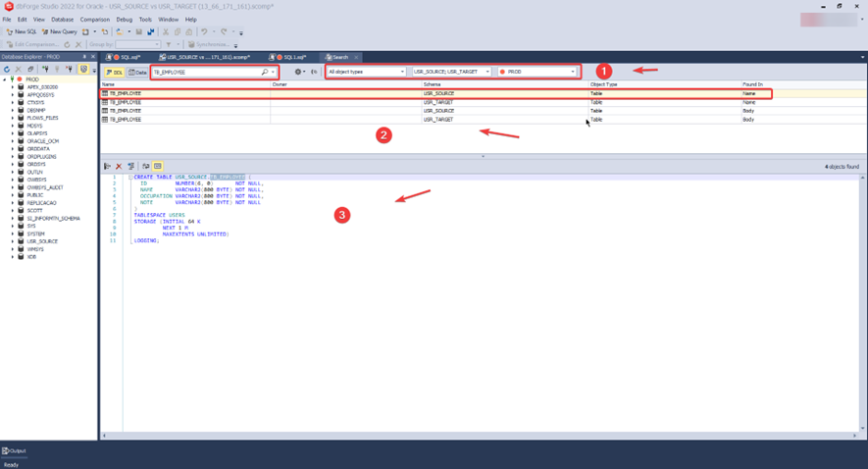Click the New Query toolbar button
Viewport: 868px width, 469px height.
click(x=60, y=31)
